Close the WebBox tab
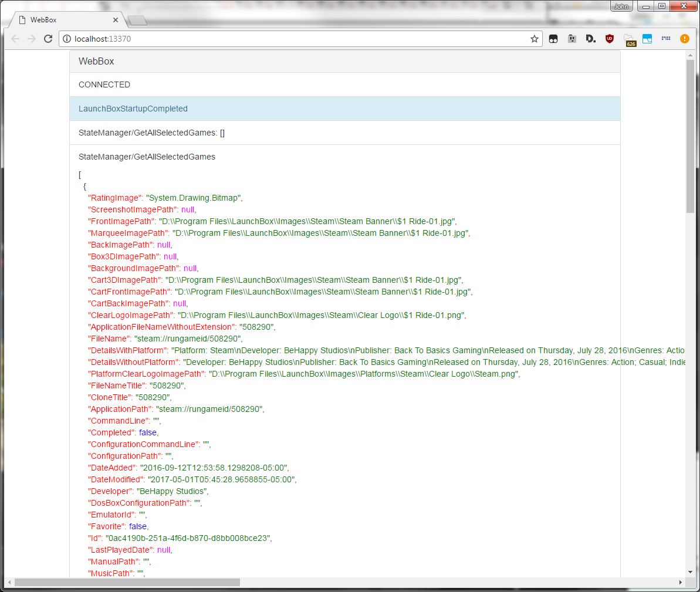The height and width of the screenshot is (592, 700). (115, 20)
